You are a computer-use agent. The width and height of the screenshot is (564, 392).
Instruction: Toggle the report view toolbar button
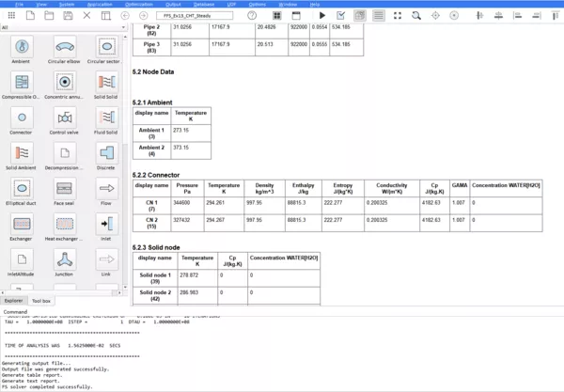(360, 15)
